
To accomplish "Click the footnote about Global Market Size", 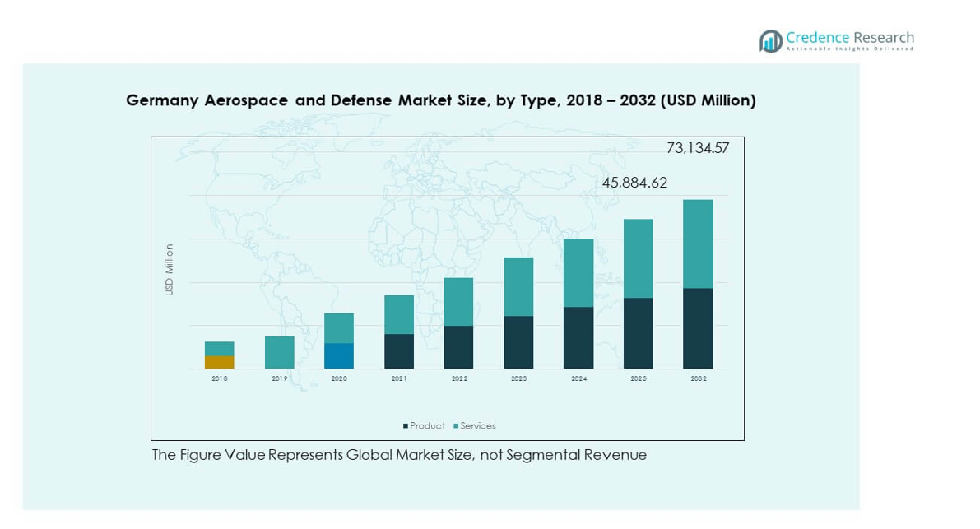I will (399, 455).
